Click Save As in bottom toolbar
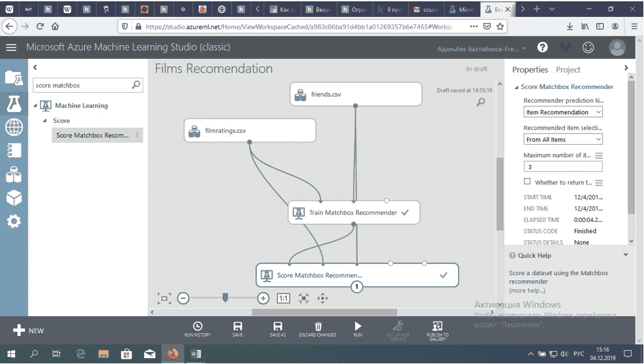 click(278, 329)
